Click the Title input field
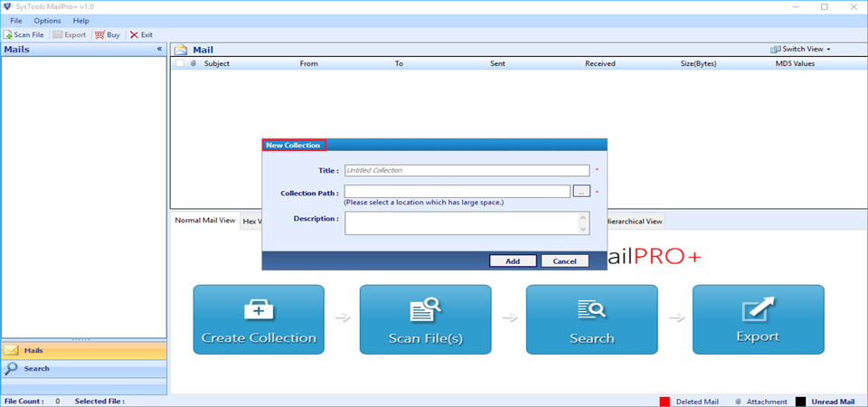 point(467,171)
